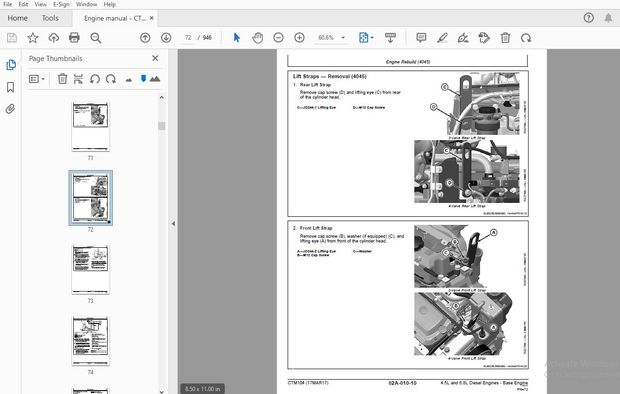This screenshot has width=620, height=394.
Task: Click the 'Front Lift Strap' step text
Action: coord(316,228)
